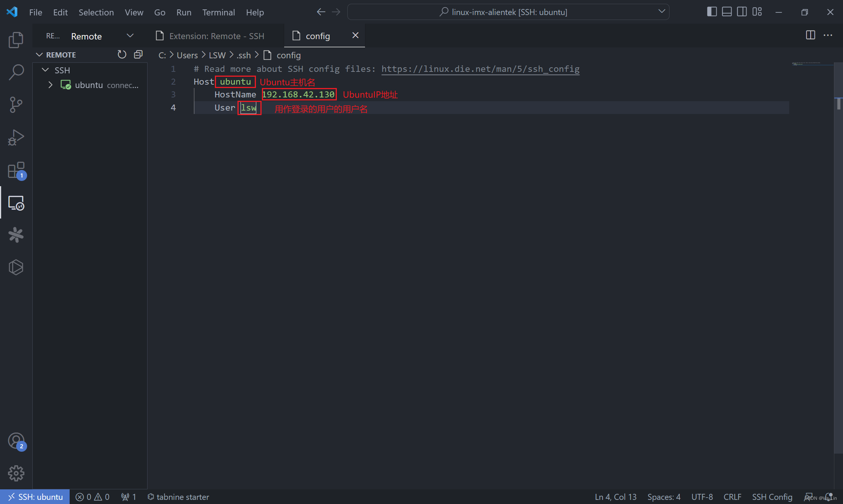Click the SSH: ubuntu remote status button
The height and width of the screenshot is (504, 843).
click(x=35, y=497)
